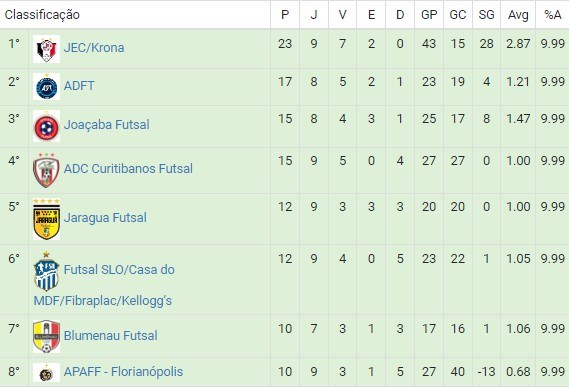Screen dimensions: 569x387
Task: Open the JEC/Krona team link
Action: click(94, 48)
